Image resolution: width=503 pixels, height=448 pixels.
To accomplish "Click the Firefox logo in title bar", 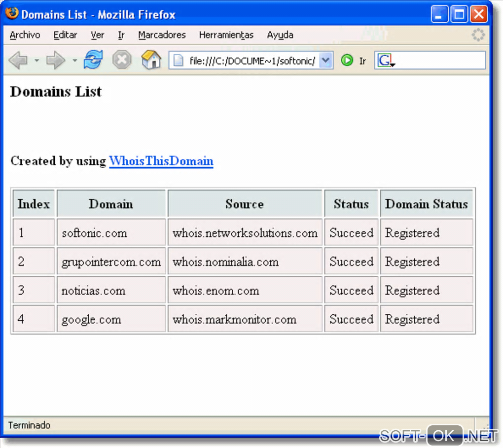I will (x=12, y=14).
